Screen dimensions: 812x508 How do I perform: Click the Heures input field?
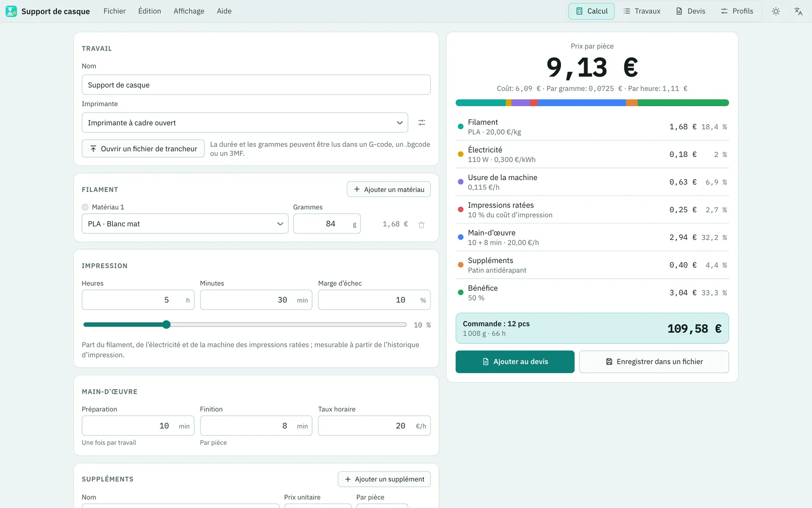pos(138,300)
